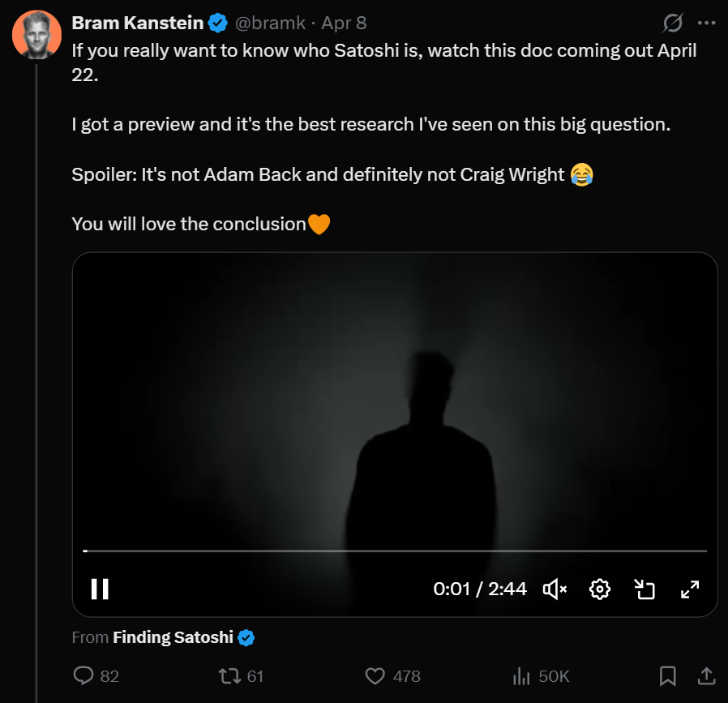Repost this tweet
This screenshot has width=728, height=703.
tap(230, 675)
